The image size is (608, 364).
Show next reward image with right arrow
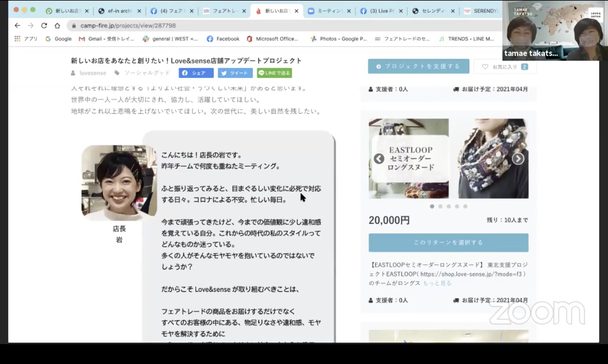[x=518, y=159]
